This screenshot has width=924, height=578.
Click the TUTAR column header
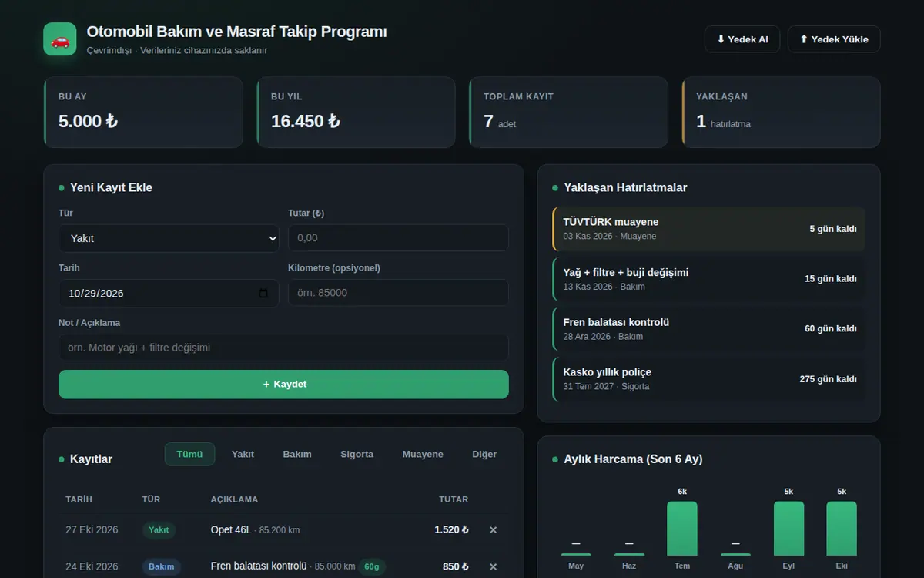point(454,499)
